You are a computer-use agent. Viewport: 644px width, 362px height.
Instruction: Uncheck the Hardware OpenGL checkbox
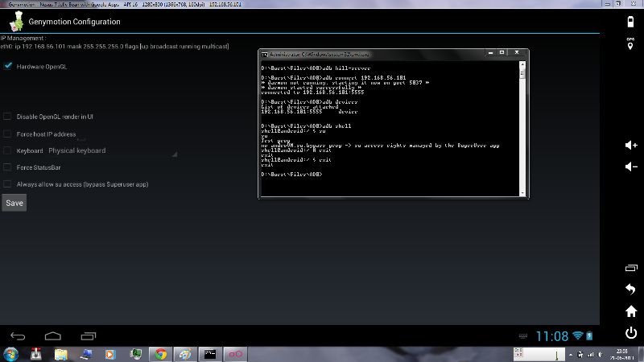8,66
